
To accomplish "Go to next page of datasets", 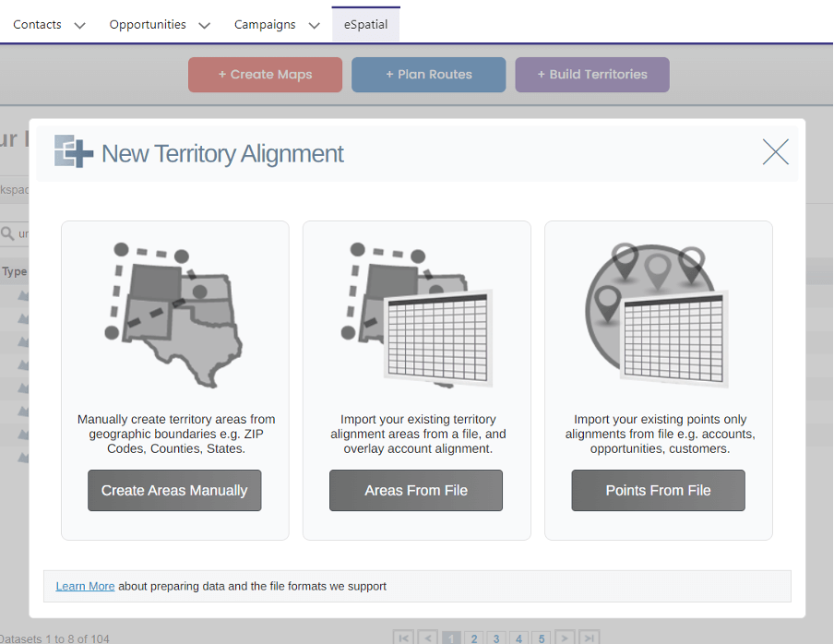I will [x=565, y=638].
